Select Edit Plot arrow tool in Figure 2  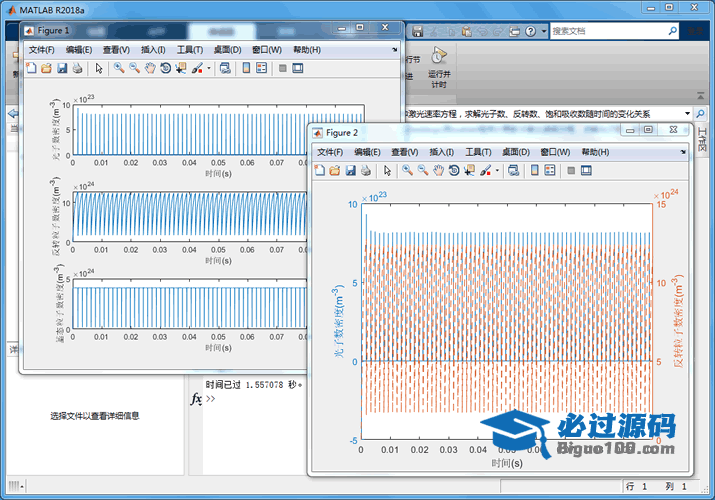tap(388, 170)
